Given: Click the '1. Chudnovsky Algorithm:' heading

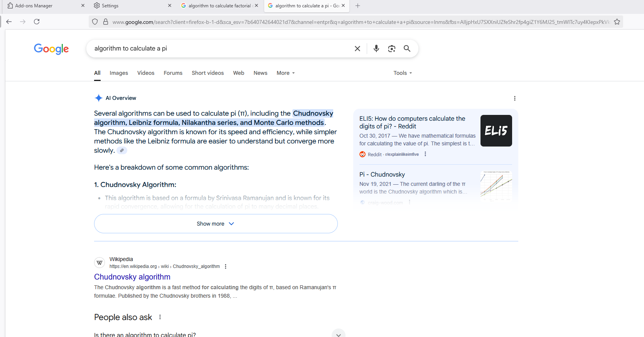Looking at the screenshot, I should [135, 185].
